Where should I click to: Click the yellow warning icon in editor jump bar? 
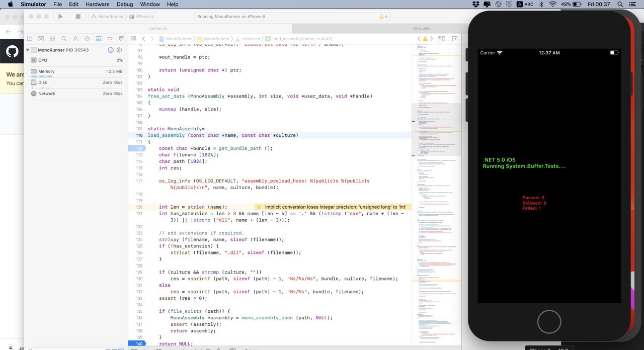click(x=425, y=39)
